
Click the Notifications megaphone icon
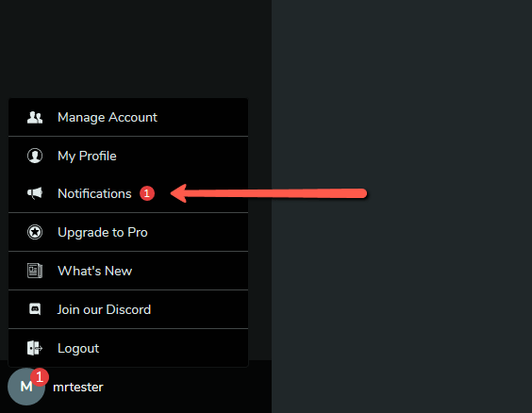35,193
